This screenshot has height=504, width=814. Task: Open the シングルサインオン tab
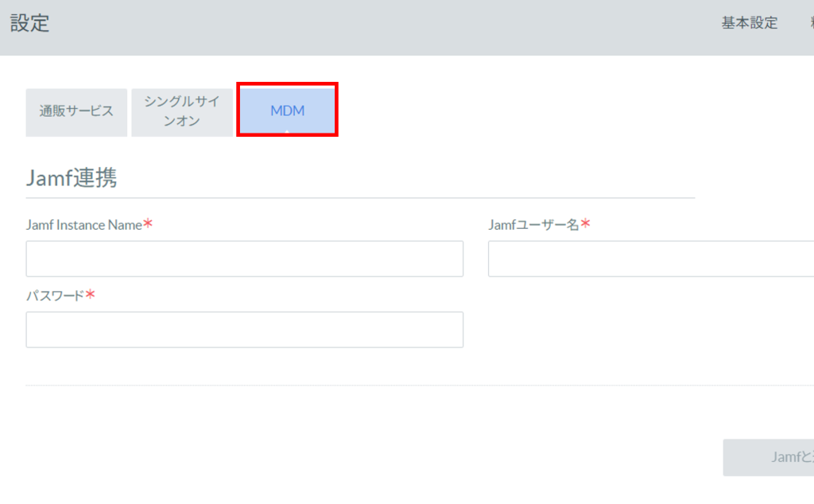[x=181, y=111]
